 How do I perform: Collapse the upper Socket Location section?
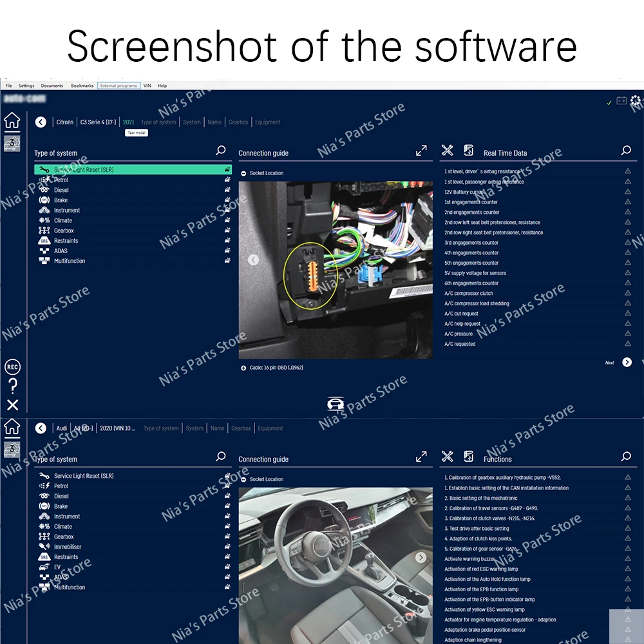pos(243,173)
